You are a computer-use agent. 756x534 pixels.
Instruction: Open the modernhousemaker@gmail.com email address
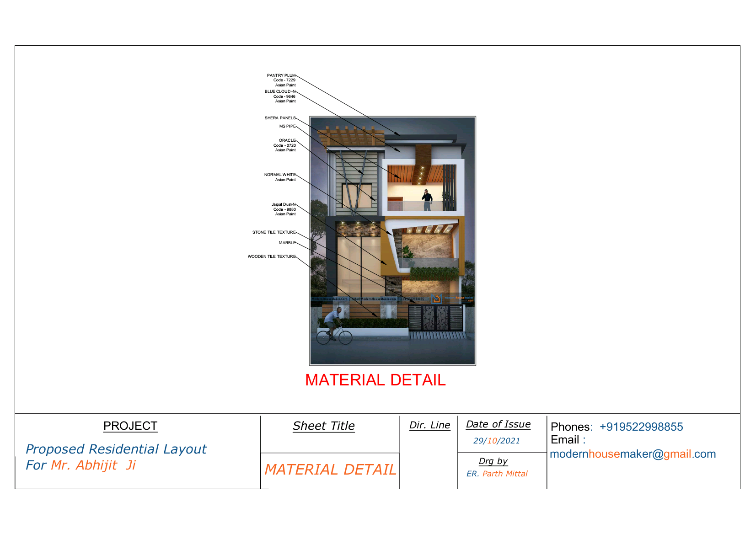click(x=633, y=454)
